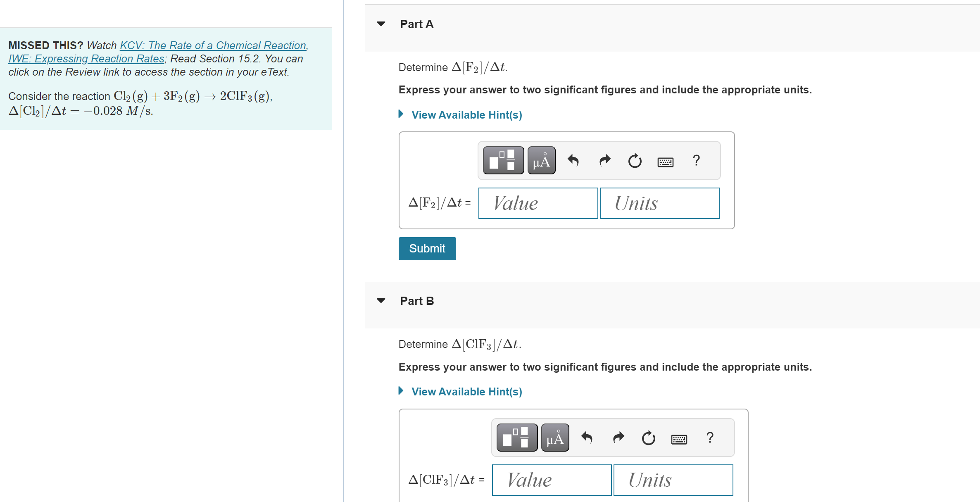980x502 pixels.
Task: Click redo arrow in Part A toolbar
Action: coord(604,160)
